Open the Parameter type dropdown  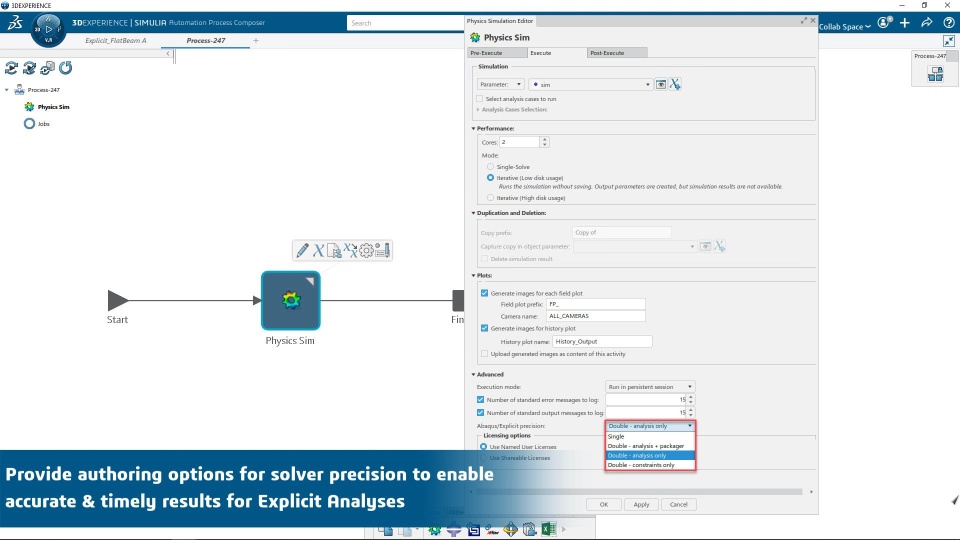click(500, 84)
